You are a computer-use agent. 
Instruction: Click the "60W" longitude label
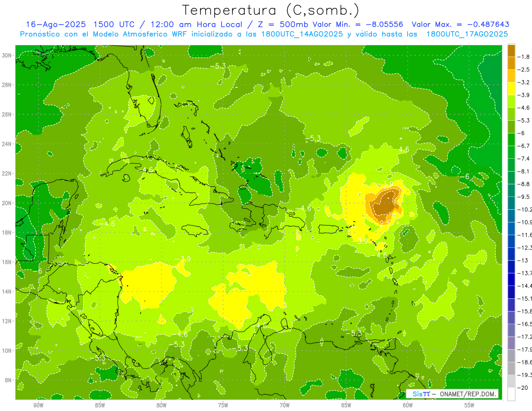408,405
